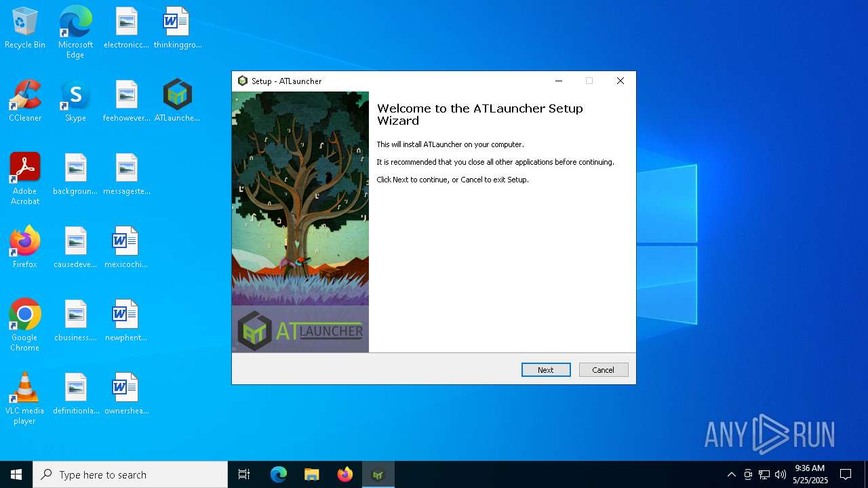Open Microsoft Edge from the taskbar

pyautogui.click(x=279, y=474)
